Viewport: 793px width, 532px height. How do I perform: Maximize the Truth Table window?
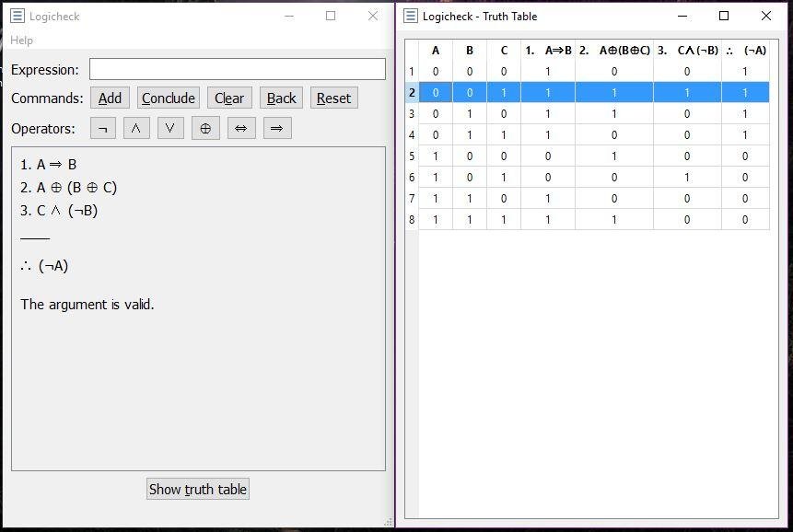[724, 17]
